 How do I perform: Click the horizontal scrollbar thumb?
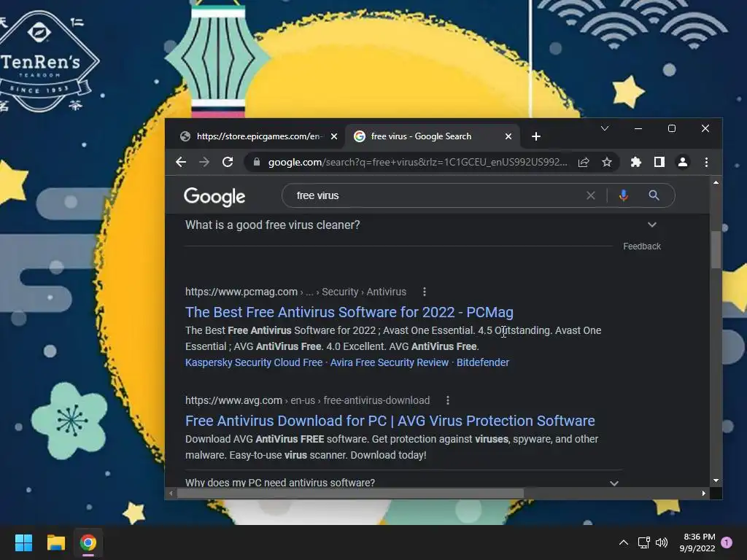(x=350, y=494)
